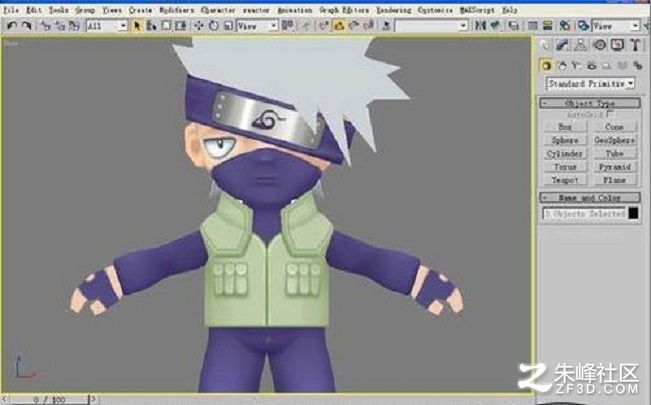651x405 pixels.
Task: Click the Undo arrow icon
Action: coord(12,26)
